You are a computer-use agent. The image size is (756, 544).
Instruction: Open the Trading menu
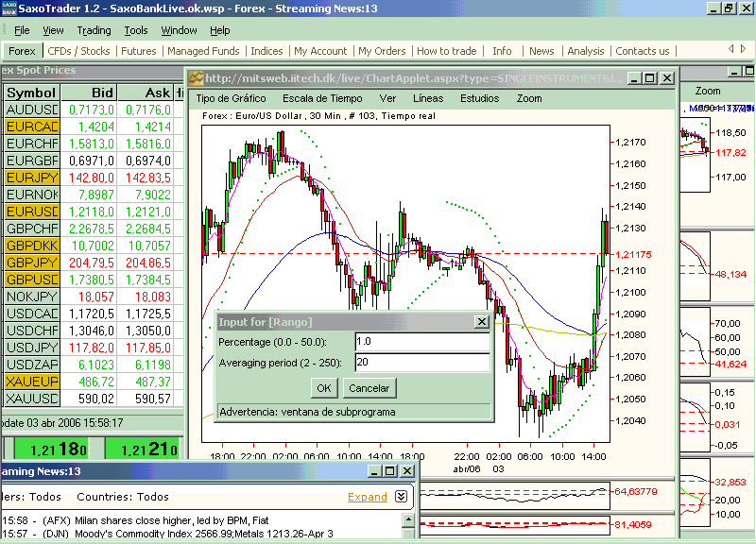pos(94,30)
